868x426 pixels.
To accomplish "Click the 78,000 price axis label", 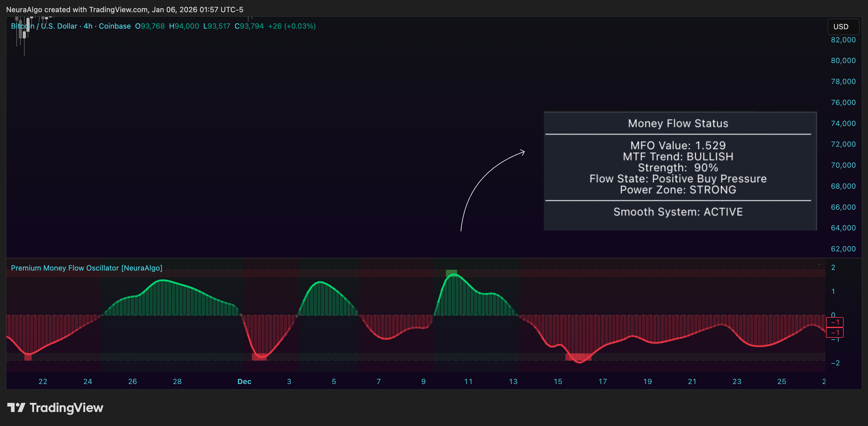I will click(x=843, y=82).
